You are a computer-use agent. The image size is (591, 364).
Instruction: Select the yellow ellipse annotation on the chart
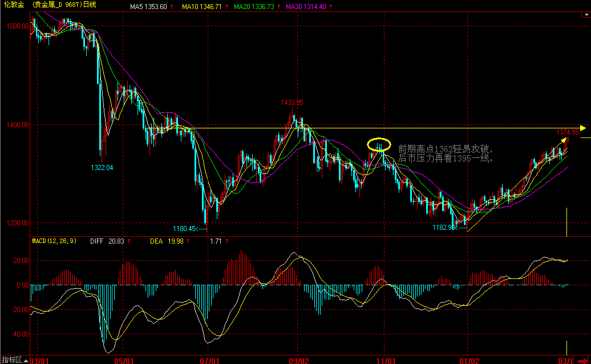pos(379,145)
